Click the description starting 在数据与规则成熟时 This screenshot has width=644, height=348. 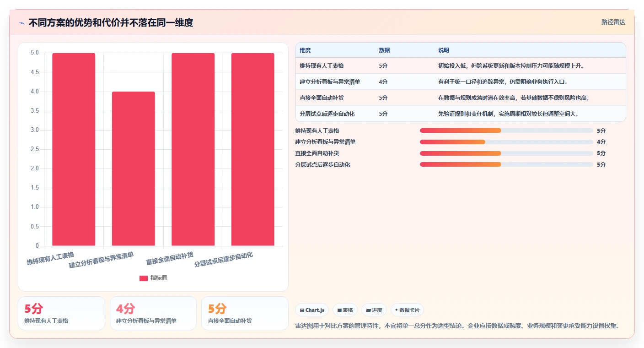tap(514, 98)
